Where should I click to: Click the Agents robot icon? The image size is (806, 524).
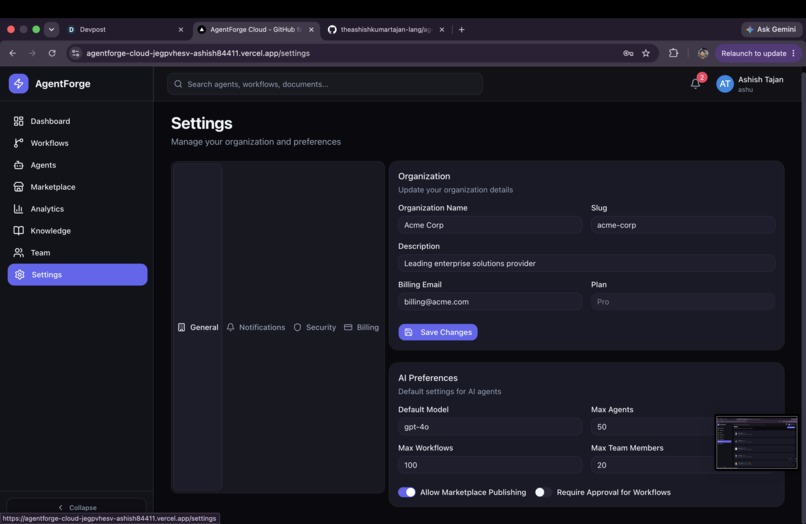point(19,165)
